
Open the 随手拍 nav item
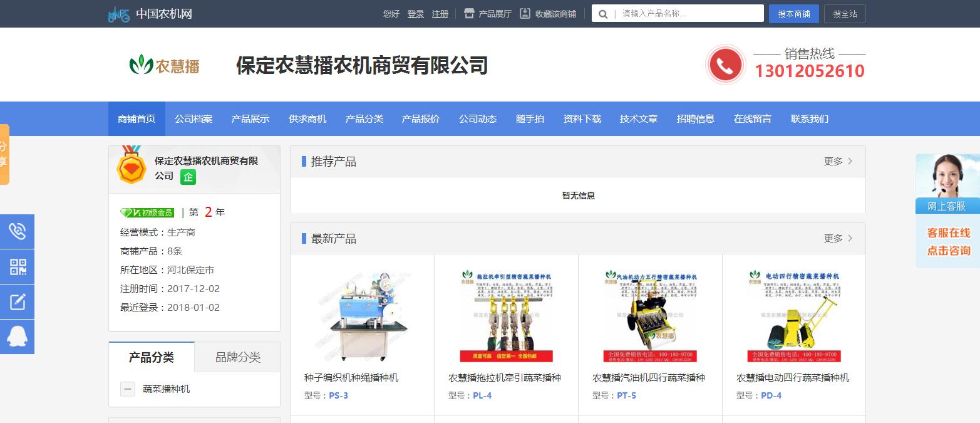tap(530, 118)
